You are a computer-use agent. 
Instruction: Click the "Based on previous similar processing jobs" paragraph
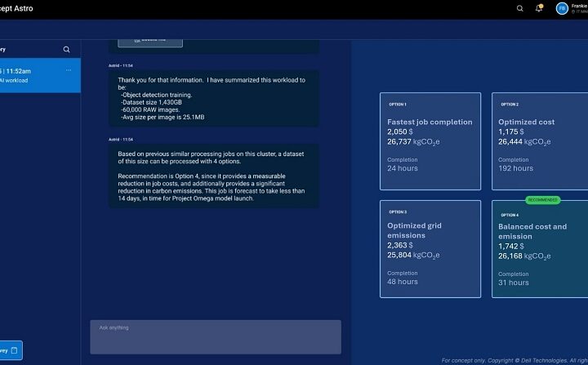(x=211, y=158)
